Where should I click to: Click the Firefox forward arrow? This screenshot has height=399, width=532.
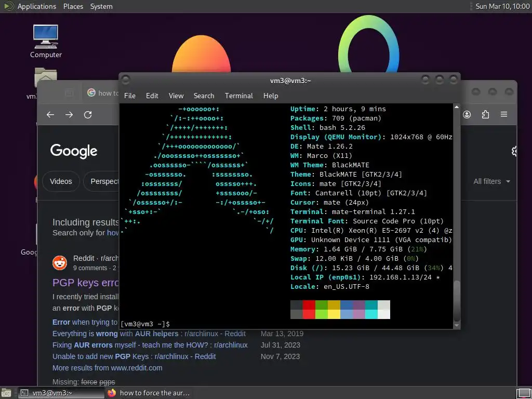tap(69, 115)
